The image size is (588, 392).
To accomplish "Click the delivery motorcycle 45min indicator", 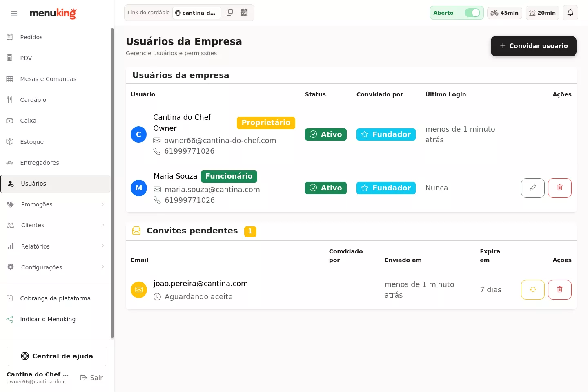I will pos(505,13).
